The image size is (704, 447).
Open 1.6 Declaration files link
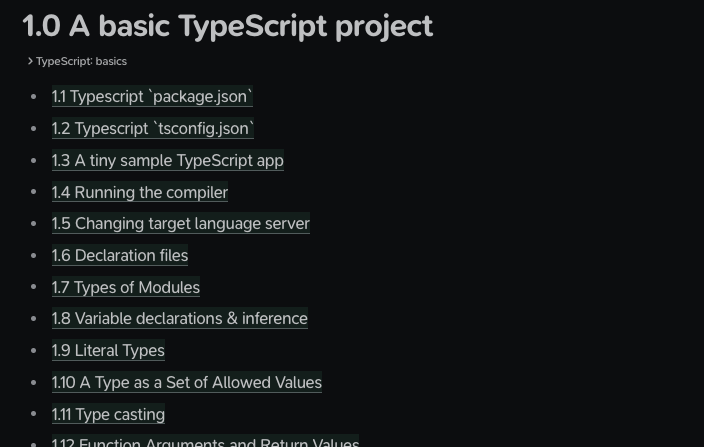tap(120, 255)
